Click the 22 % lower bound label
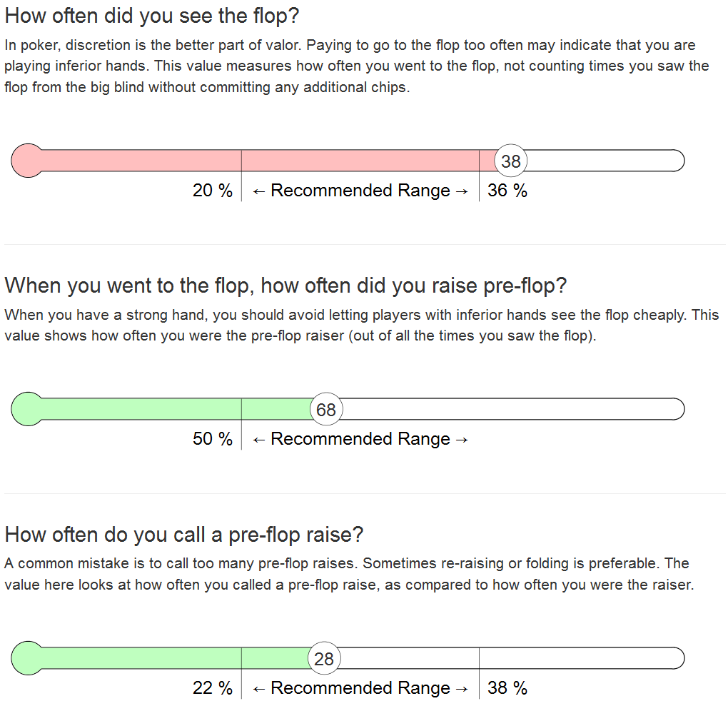Image resolution: width=728 pixels, height=706 pixels. [x=213, y=688]
